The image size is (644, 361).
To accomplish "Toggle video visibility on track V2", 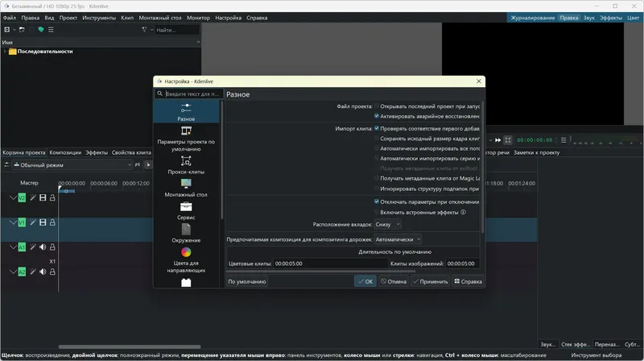I will click(43, 197).
